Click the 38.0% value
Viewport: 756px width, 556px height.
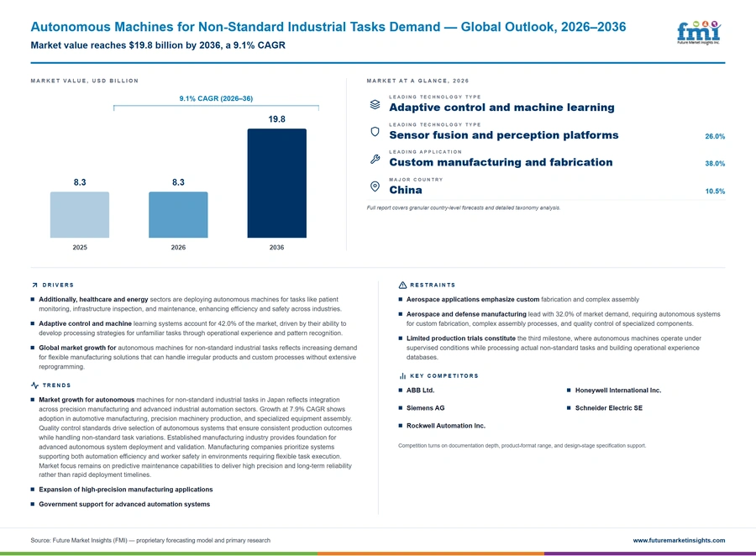coord(715,164)
